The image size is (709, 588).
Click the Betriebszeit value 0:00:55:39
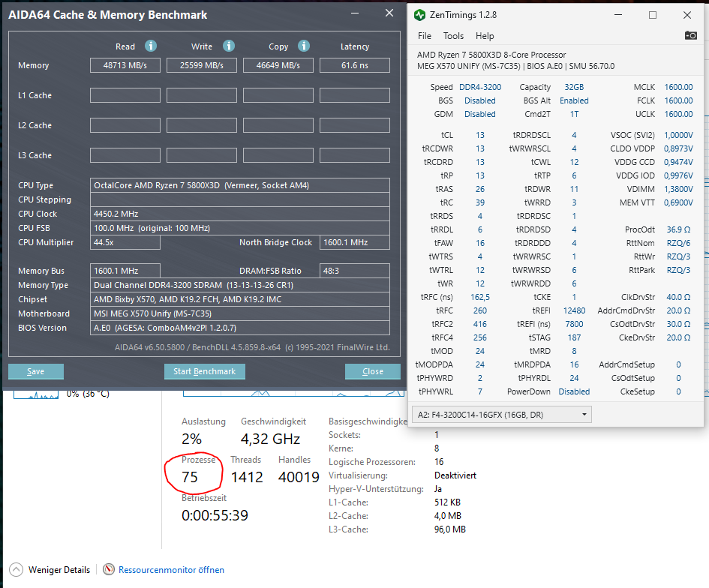[x=215, y=515]
